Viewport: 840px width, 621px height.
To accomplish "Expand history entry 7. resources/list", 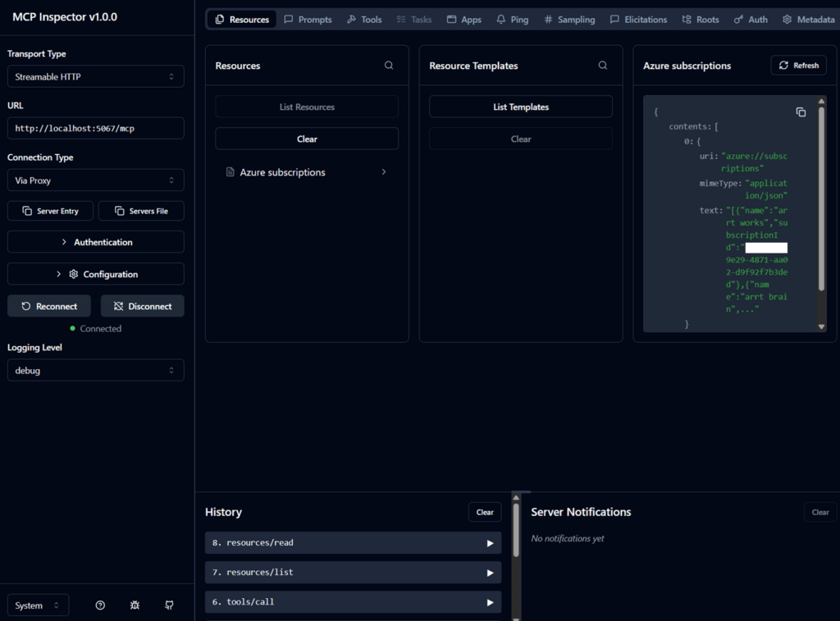I will (x=353, y=573).
